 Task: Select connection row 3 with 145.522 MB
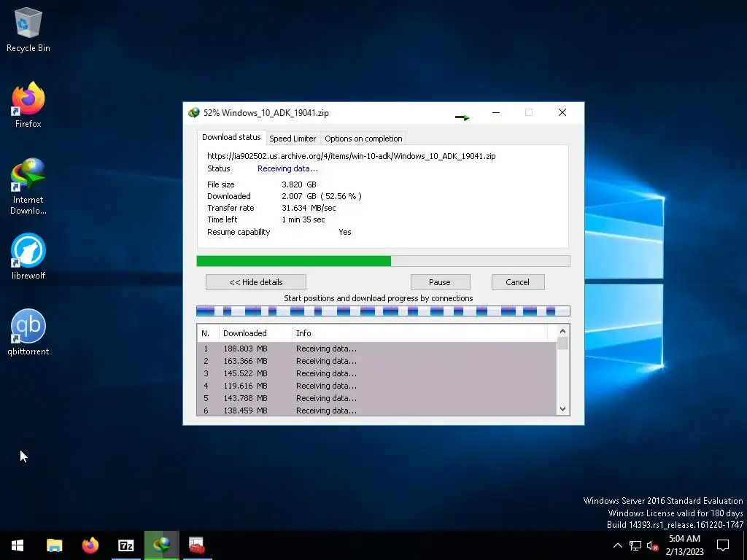click(376, 373)
